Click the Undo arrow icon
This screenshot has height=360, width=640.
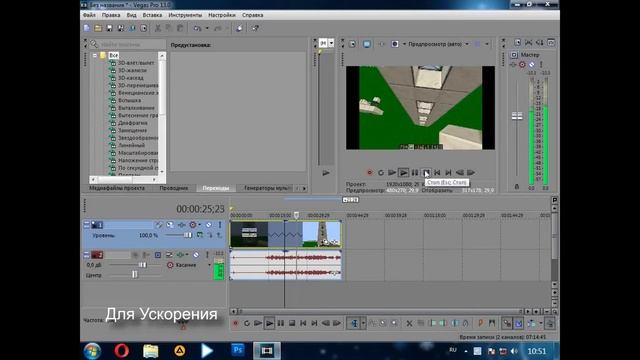[x=197, y=28]
